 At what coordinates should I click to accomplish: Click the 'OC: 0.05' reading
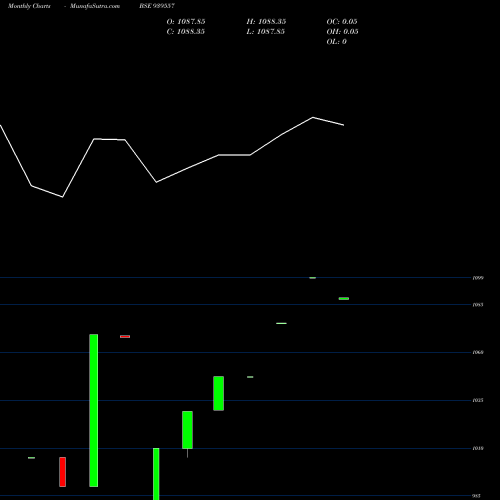pyautogui.click(x=342, y=22)
